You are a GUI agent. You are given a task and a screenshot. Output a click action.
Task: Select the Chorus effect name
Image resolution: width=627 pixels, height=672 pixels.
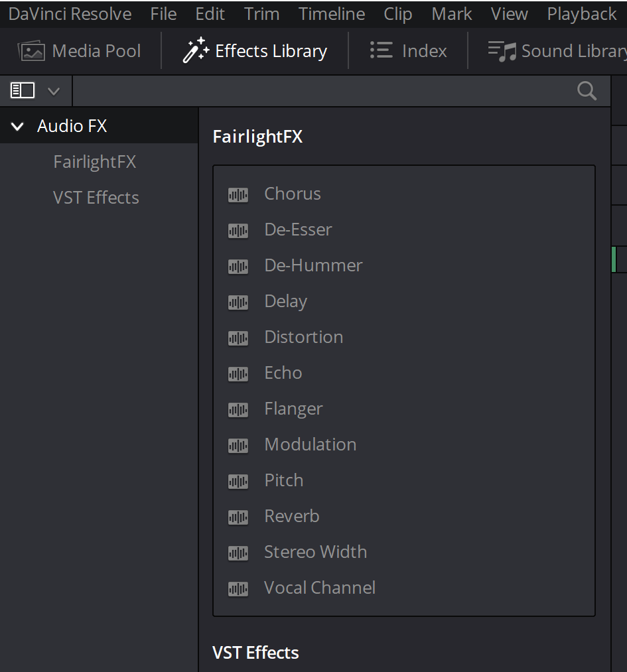tap(293, 194)
